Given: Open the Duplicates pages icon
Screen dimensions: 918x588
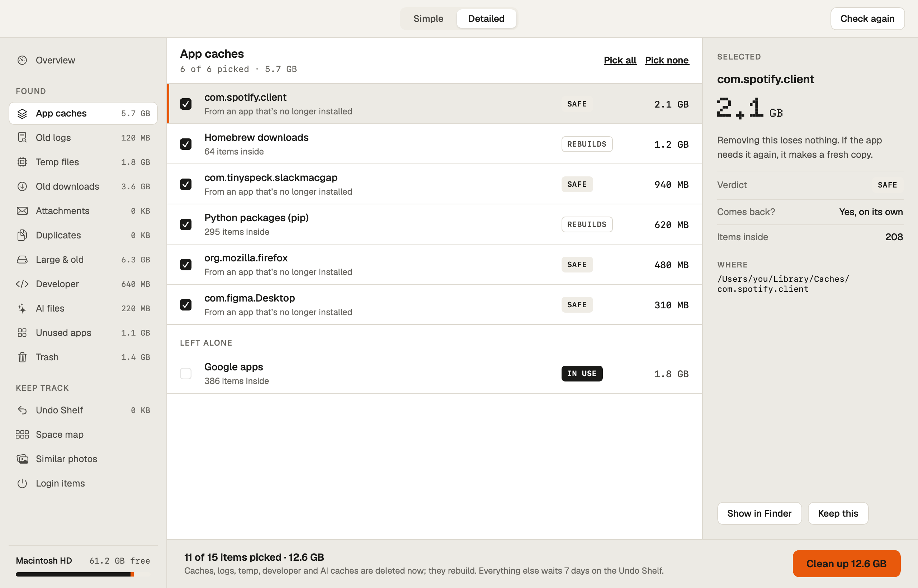Looking at the screenshot, I should 22,235.
